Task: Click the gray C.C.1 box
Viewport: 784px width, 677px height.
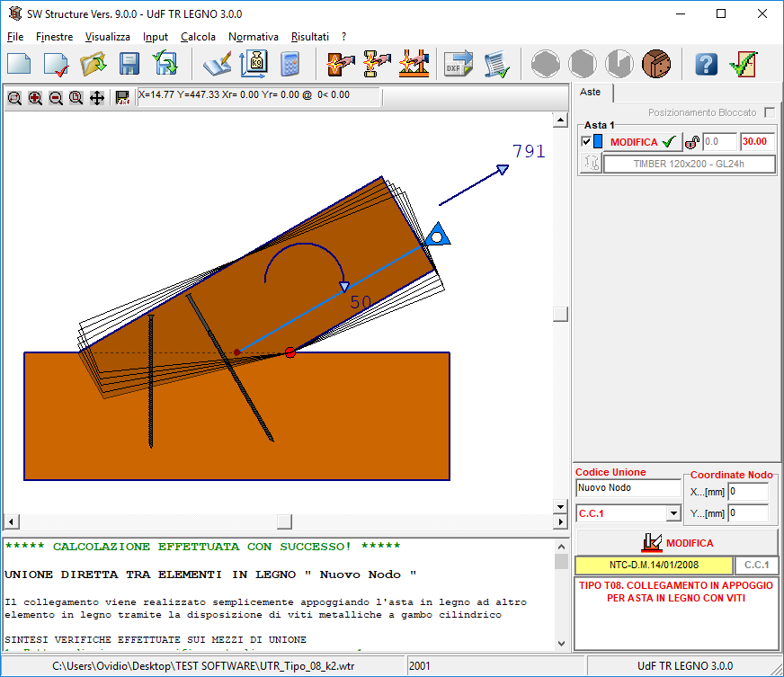Action: [x=756, y=565]
